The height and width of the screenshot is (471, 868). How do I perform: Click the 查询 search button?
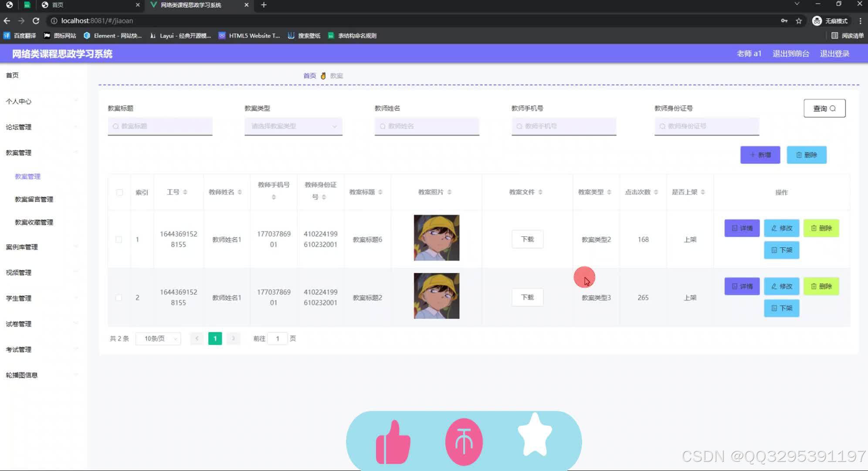tap(824, 108)
